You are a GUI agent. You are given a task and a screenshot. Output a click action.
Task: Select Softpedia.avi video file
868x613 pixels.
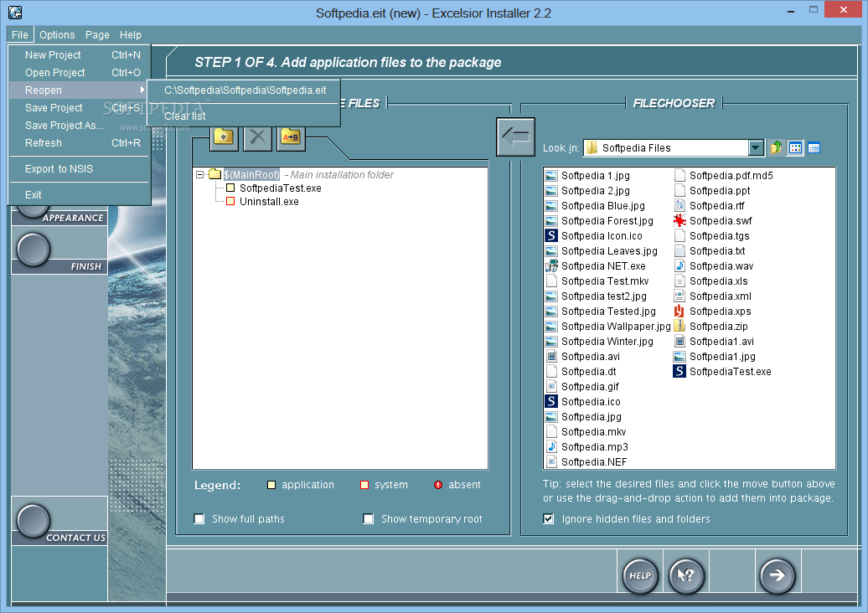click(582, 357)
